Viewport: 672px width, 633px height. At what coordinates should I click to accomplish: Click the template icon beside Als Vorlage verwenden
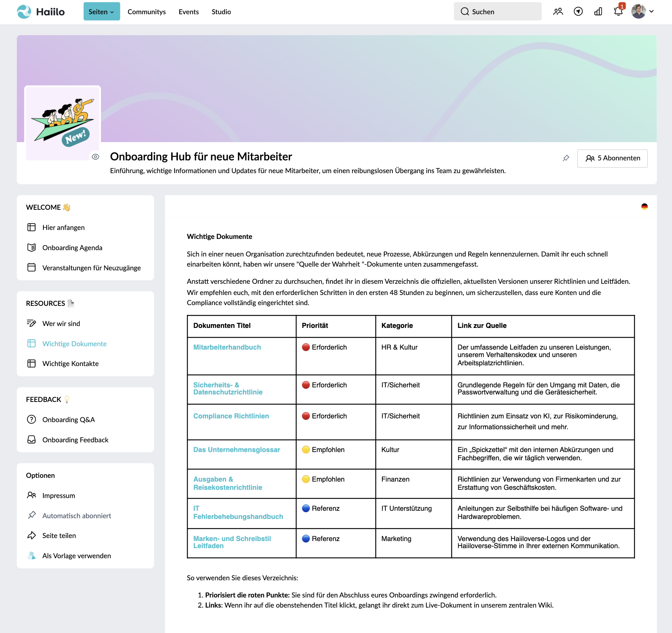coord(31,556)
